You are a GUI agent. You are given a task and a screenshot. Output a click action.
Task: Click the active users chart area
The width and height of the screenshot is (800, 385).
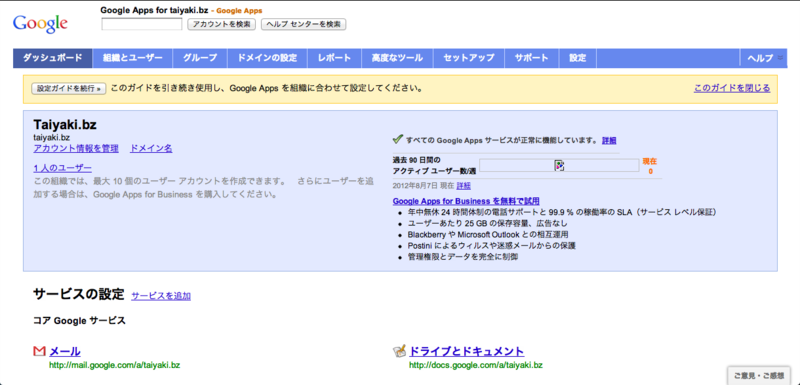coord(559,165)
